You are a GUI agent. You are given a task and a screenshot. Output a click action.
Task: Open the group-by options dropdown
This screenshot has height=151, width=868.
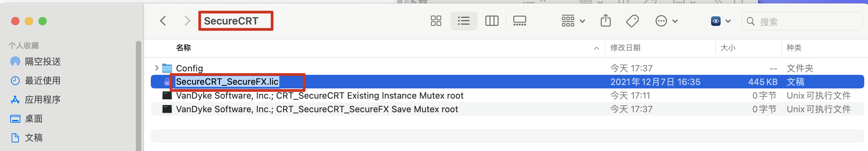coord(573,21)
